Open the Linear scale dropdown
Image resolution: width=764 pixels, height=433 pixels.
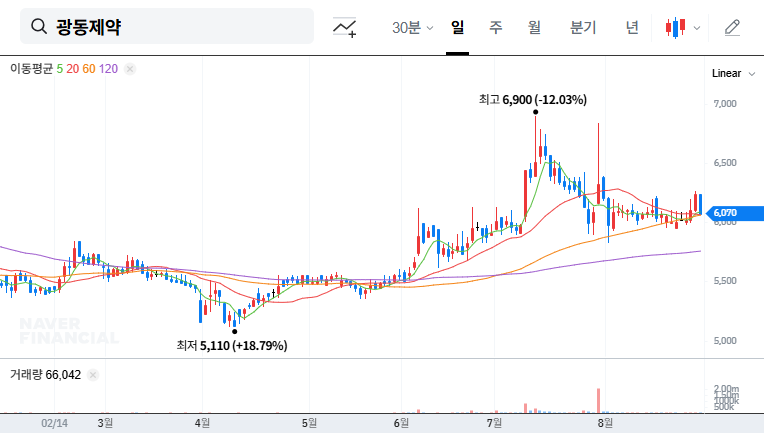[x=733, y=74]
